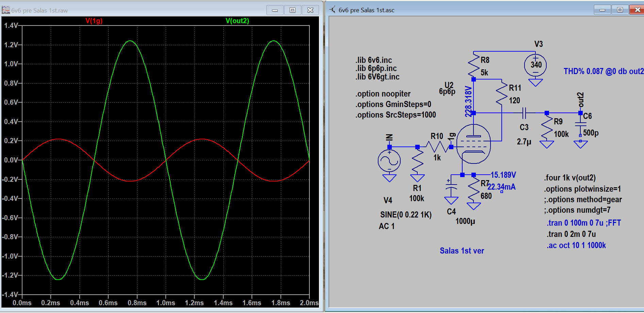Click the .options GminSteps=0 directive
The width and height of the screenshot is (644, 313).
393,104
